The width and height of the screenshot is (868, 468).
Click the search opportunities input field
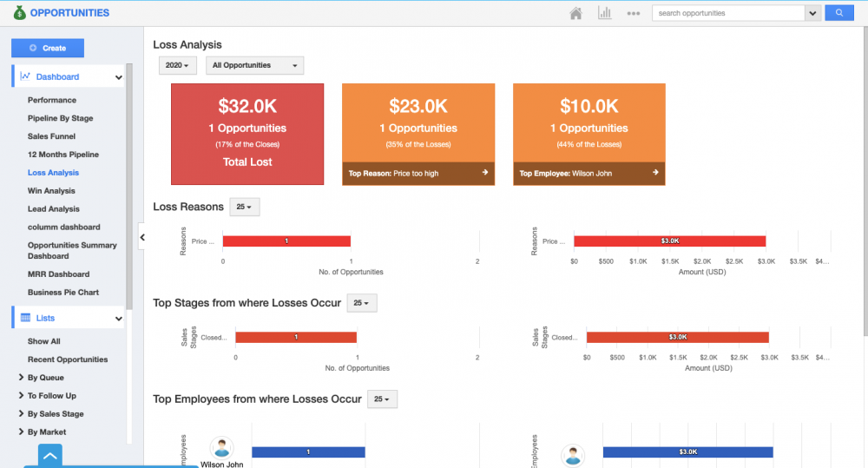(x=728, y=13)
